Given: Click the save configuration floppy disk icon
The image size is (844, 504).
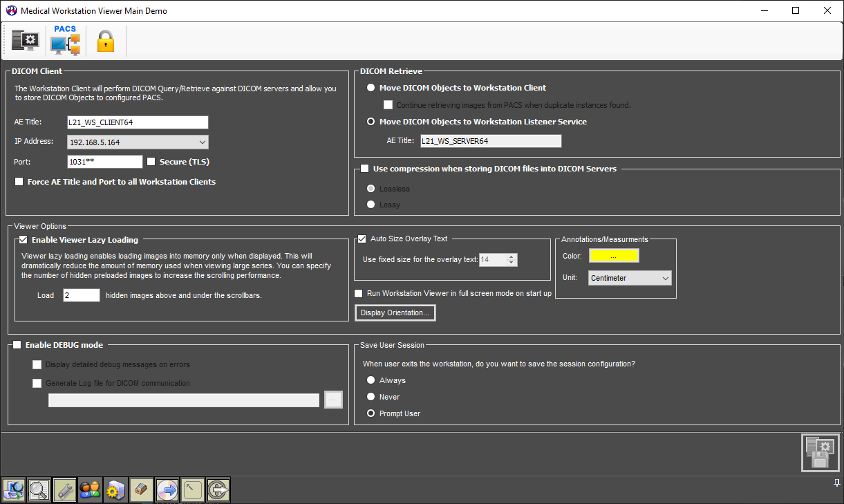Looking at the screenshot, I should pyautogui.click(x=820, y=453).
